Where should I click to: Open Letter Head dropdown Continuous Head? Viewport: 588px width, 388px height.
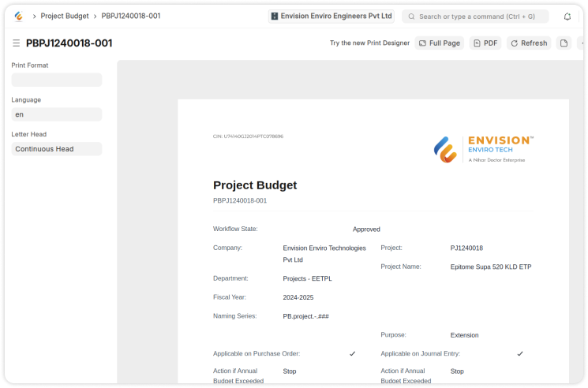click(57, 149)
